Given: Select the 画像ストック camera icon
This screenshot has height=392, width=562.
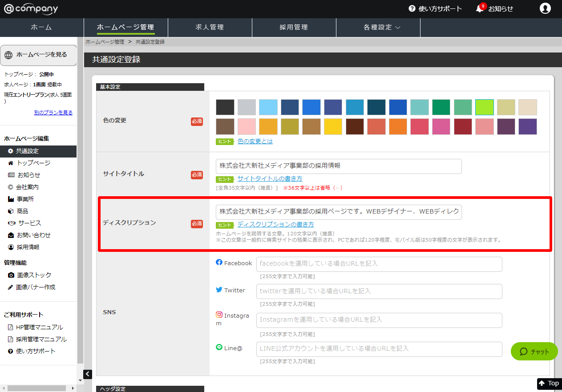Looking at the screenshot, I should (x=11, y=275).
